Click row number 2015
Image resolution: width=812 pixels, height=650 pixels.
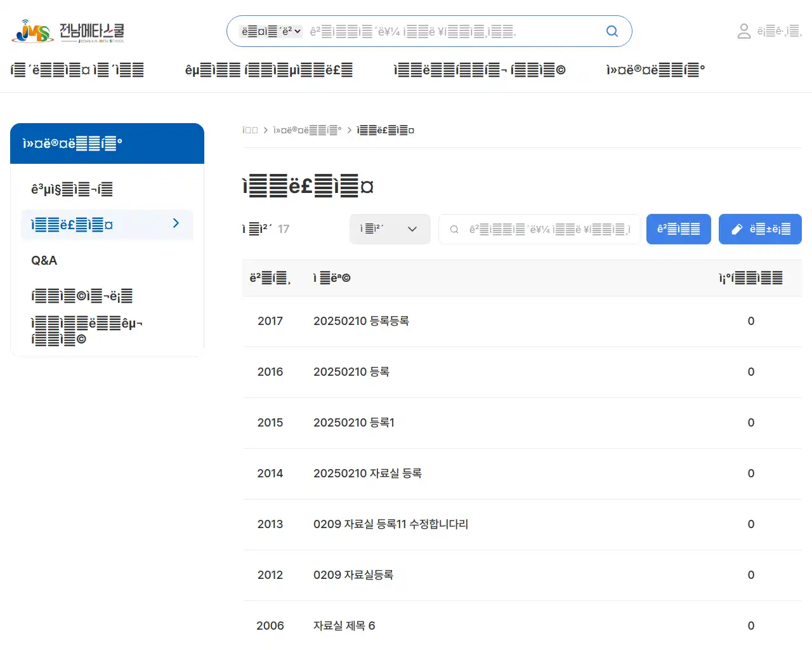pos(270,423)
